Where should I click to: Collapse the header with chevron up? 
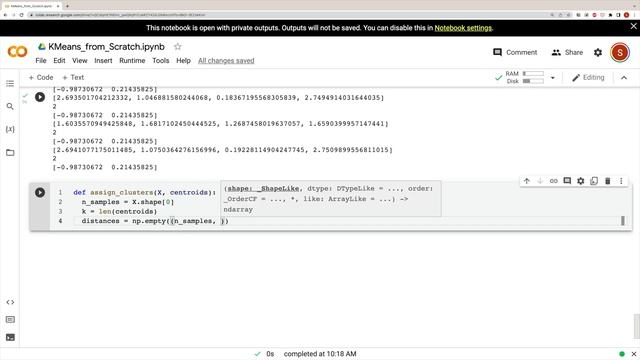pyautogui.click(x=624, y=78)
